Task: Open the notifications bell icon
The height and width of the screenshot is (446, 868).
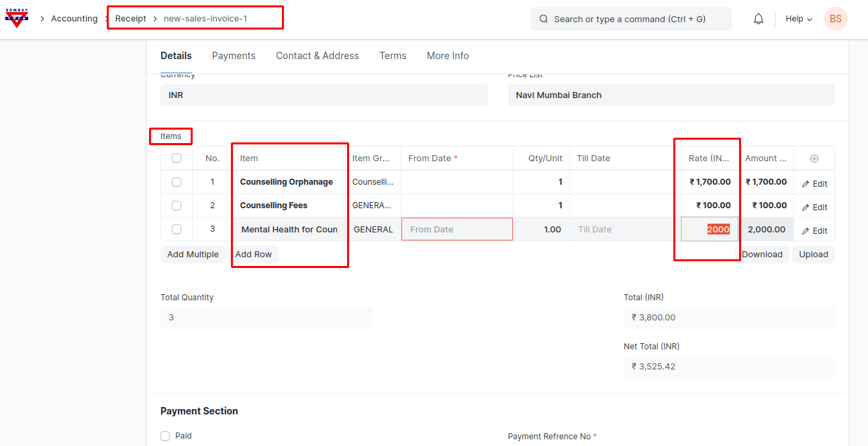Action: [x=759, y=19]
